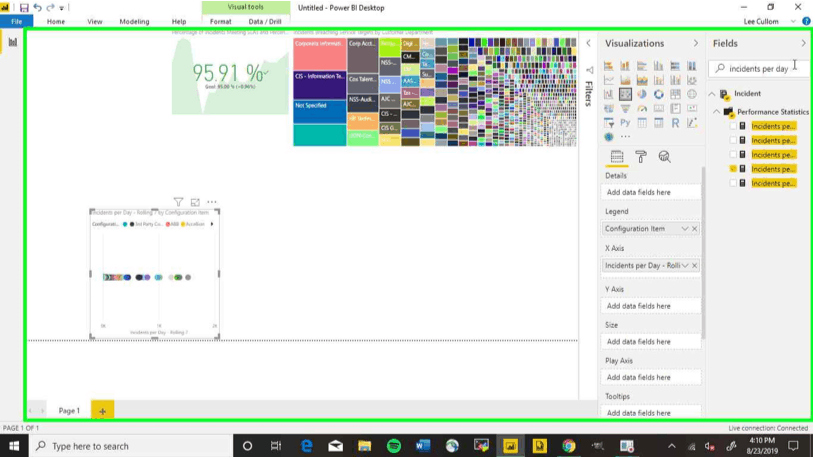Open the Analytics magnifier tab
This screenshot has height=459, width=815.
coord(664,156)
